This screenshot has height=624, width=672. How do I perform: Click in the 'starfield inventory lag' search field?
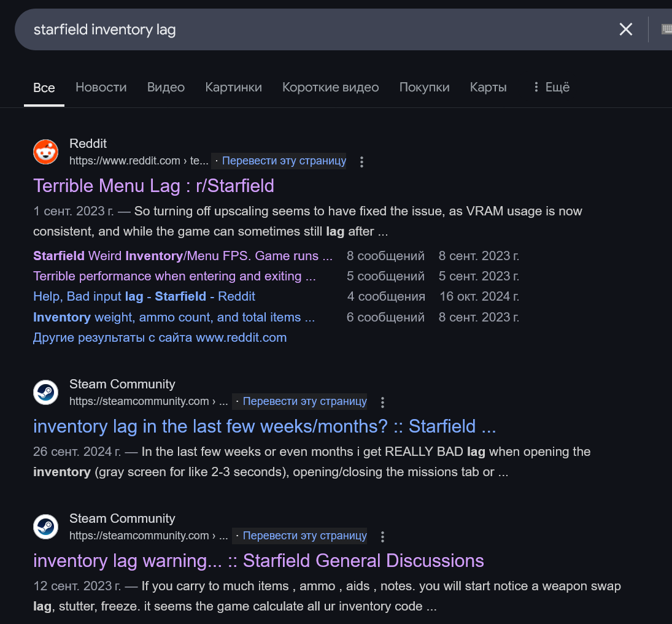coord(317,29)
